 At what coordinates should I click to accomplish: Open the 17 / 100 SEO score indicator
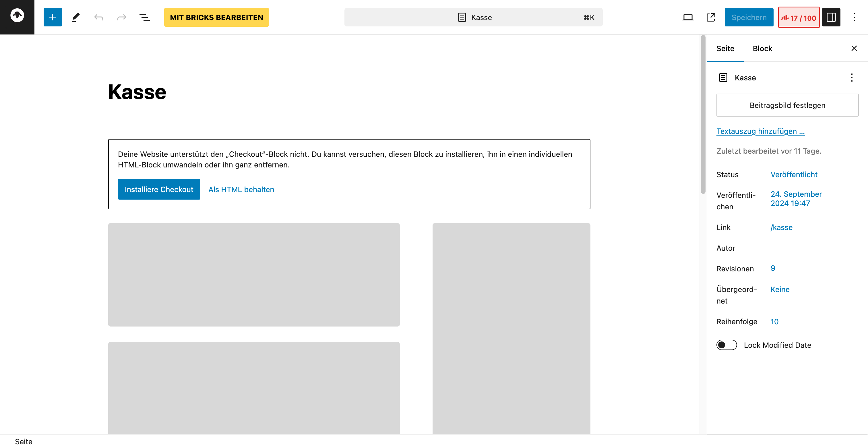click(799, 18)
